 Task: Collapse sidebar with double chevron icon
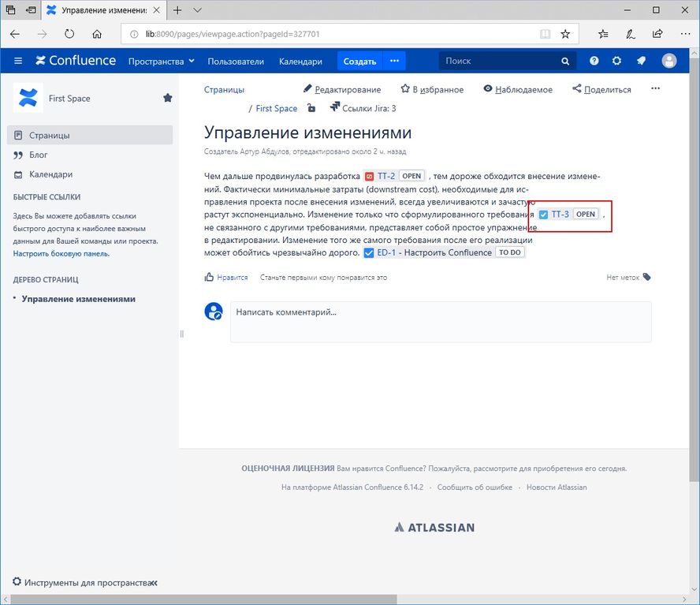154,583
